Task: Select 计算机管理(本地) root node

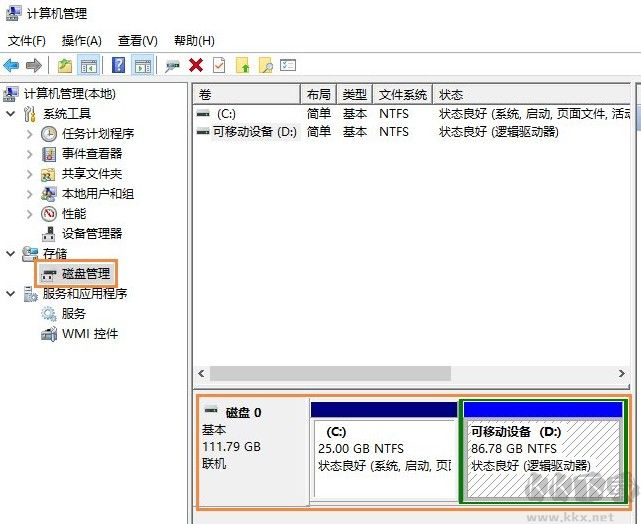Action: coord(69,94)
